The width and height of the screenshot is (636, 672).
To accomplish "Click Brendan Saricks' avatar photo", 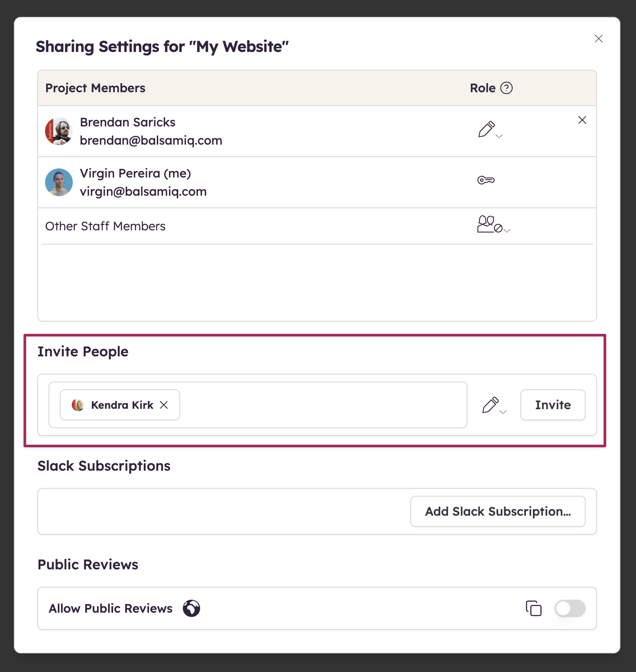I will click(x=58, y=131).
